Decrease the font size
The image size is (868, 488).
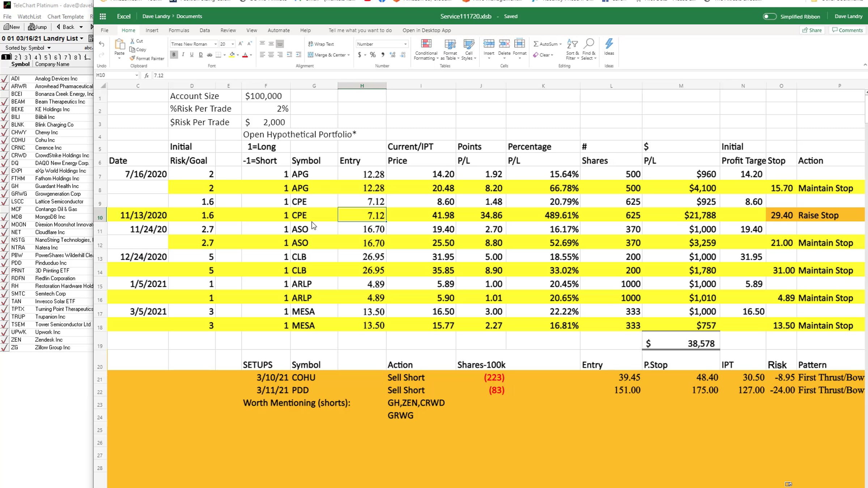click(250, 44)
